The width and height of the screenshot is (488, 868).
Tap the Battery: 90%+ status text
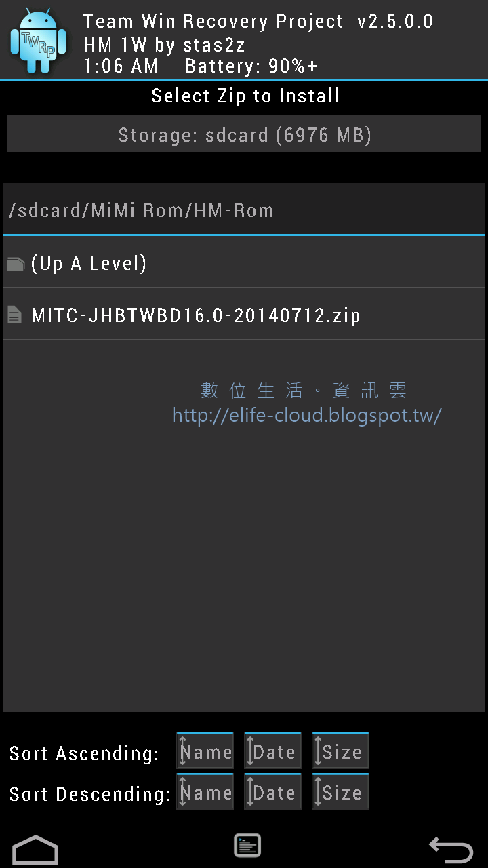click(x=251, y=66)
